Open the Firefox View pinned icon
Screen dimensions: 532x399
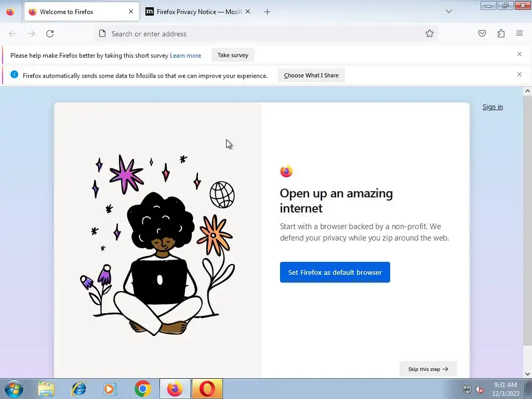pos(10,11)
